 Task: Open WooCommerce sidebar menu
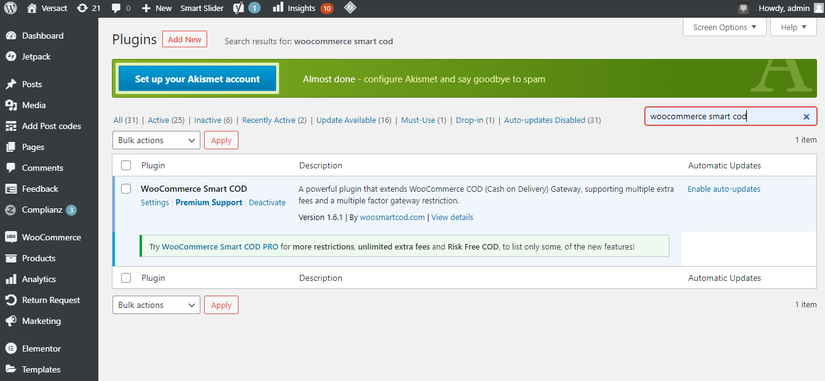pos(52,237)
